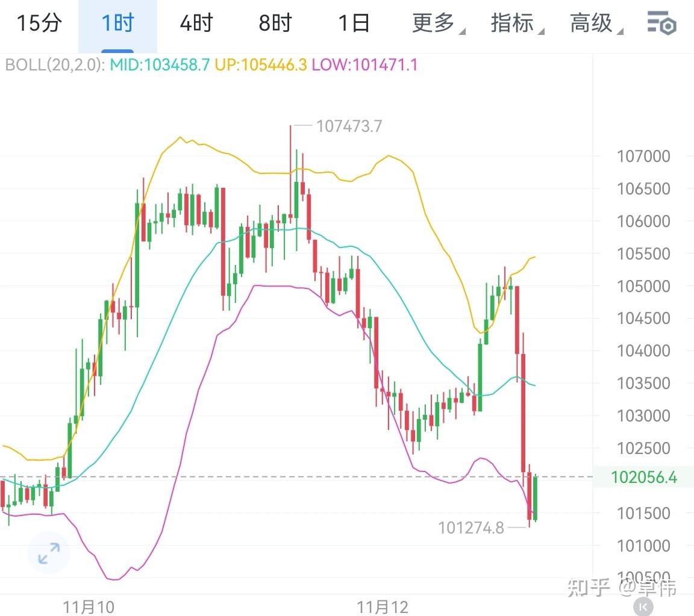The height and width of the screenshot is (616, 694).
Task: Select the 4时 timeframe tab
Action: click(x=195, y=24)
